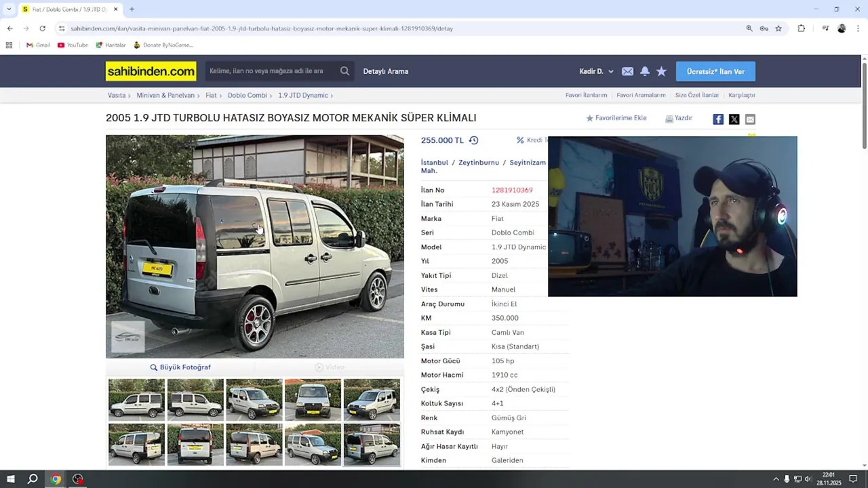Go to Minivan & Panelvan breadcrumb
This screenshot has width=868, height=488.
165,96
